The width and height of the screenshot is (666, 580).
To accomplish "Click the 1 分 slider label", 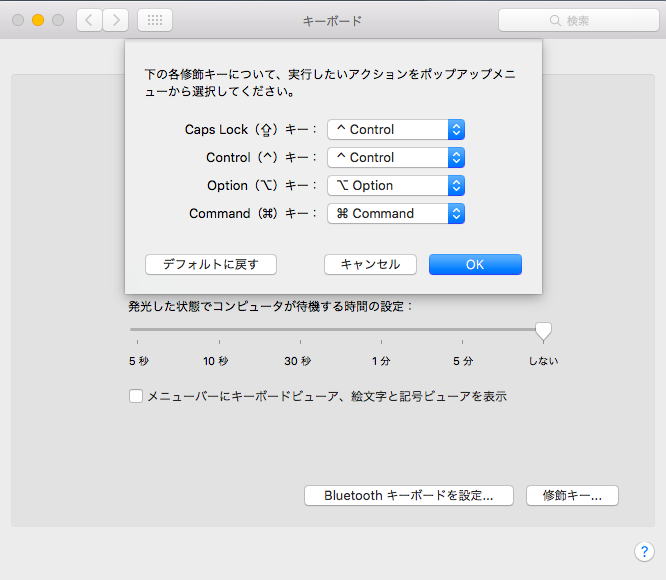I will click(x=381, y=361).
